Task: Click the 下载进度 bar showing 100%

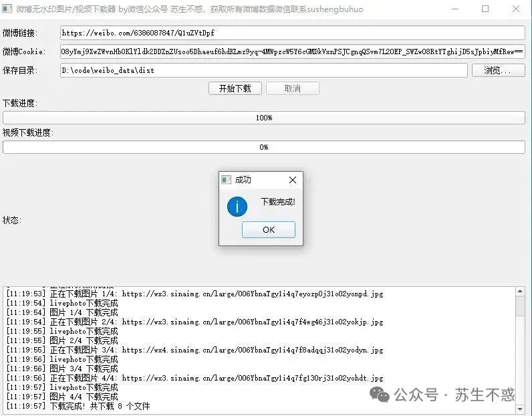Action: coord(264,118)
